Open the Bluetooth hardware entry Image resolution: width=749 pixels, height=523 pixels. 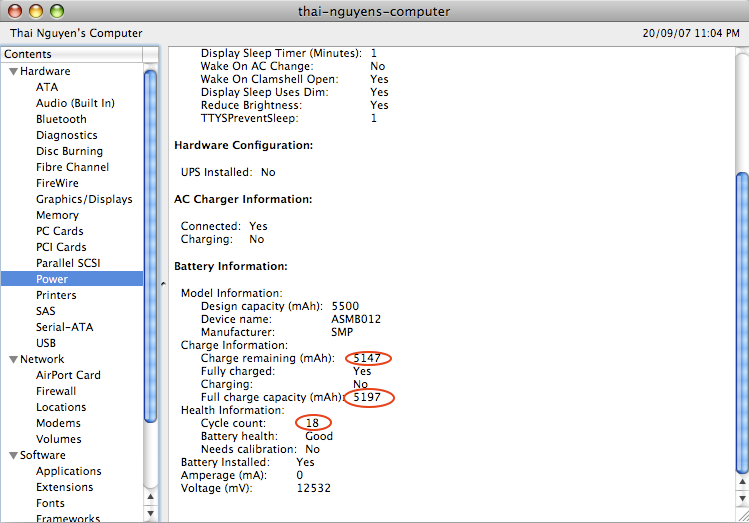(x=61, y=119)
